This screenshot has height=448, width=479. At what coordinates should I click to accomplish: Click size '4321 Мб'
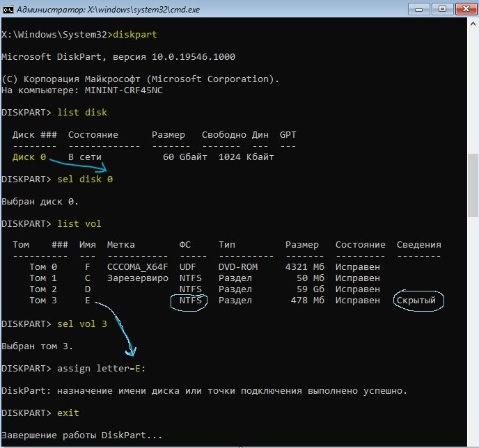tap(304, 267)
